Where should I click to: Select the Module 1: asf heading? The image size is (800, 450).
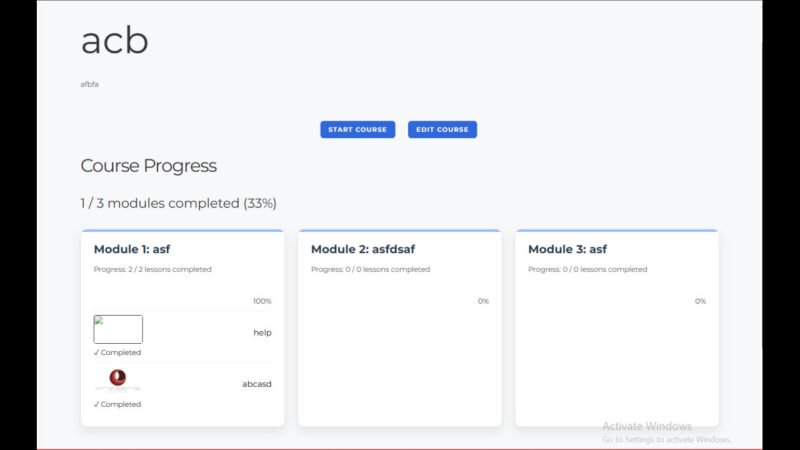[133, 249]
